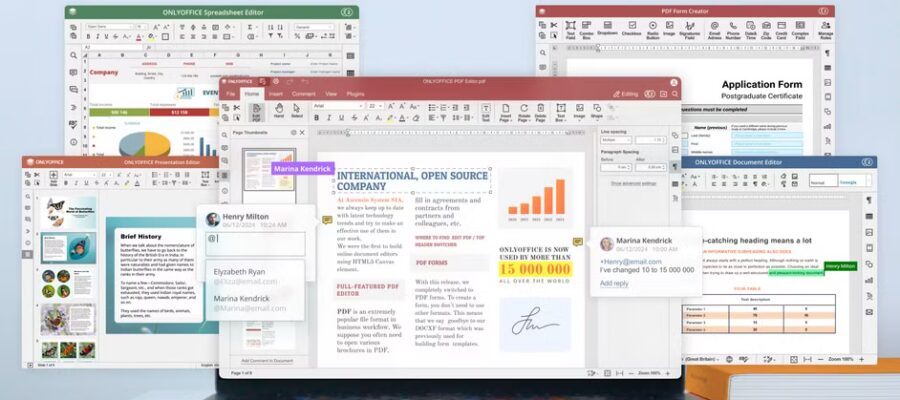The image size is (900, 400).
Task: Click Add reply under Marina Kendrick's comment
Action: click(614, 284)
